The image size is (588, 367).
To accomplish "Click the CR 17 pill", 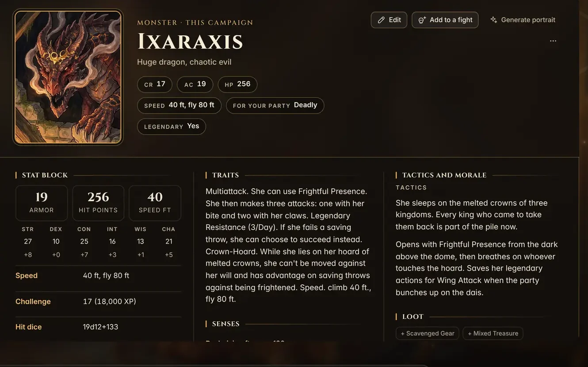I will point(155,84).
